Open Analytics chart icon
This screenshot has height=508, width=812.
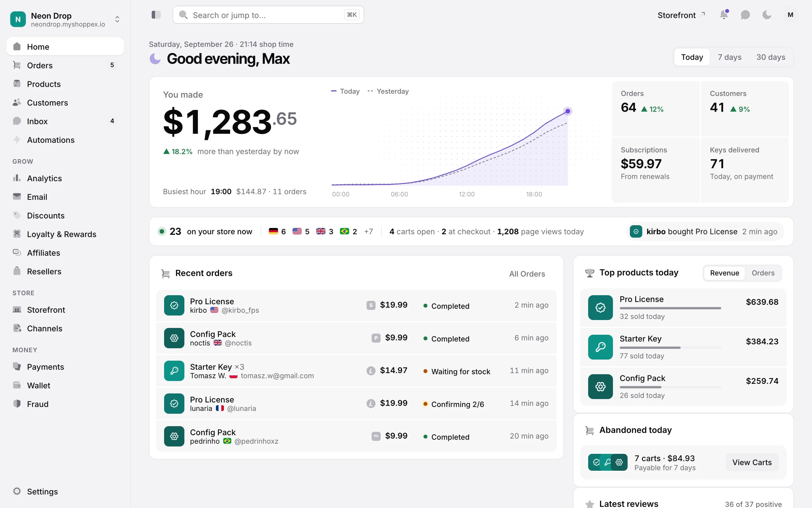click(x=17, y=178)
